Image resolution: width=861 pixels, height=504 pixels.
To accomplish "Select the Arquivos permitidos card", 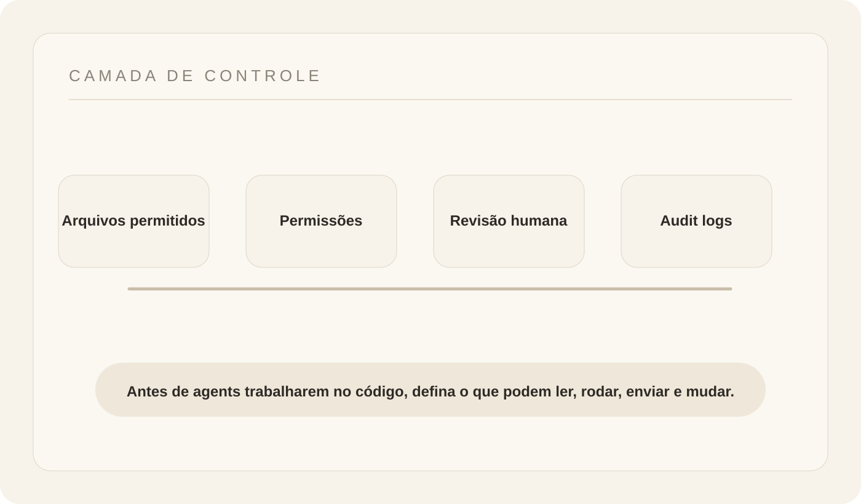I will coord(133,221).
